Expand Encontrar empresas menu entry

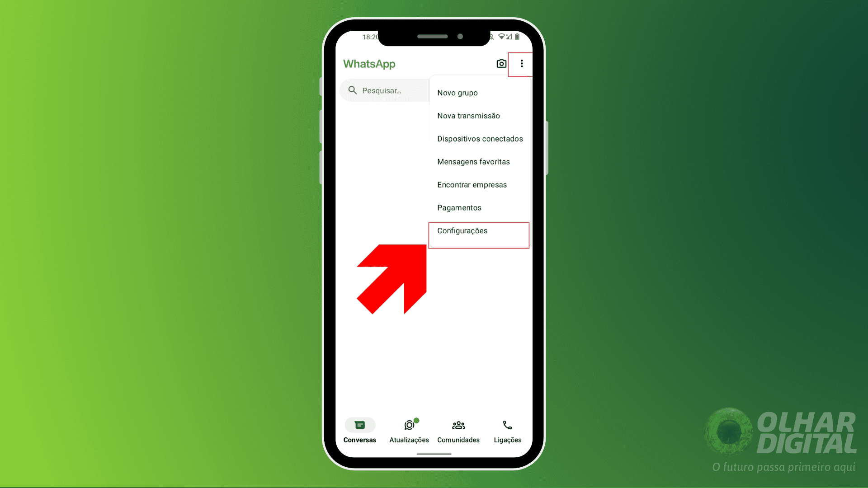click(472, 184)
